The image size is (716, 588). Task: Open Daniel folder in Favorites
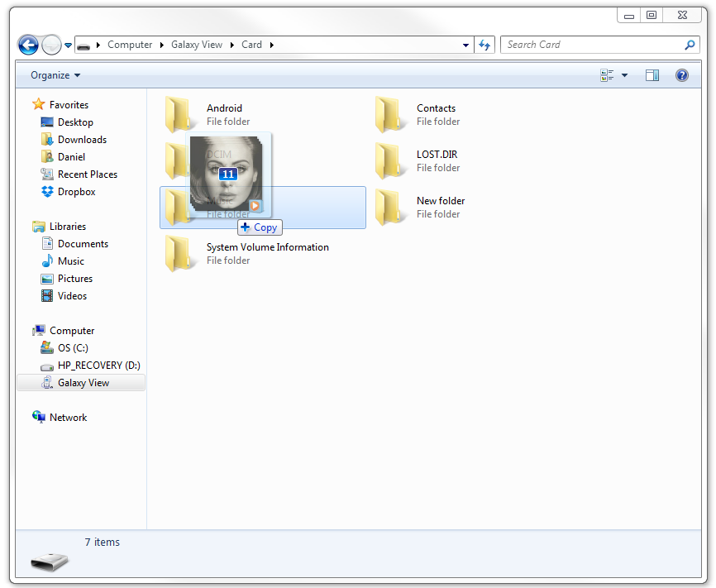(71, 157)
